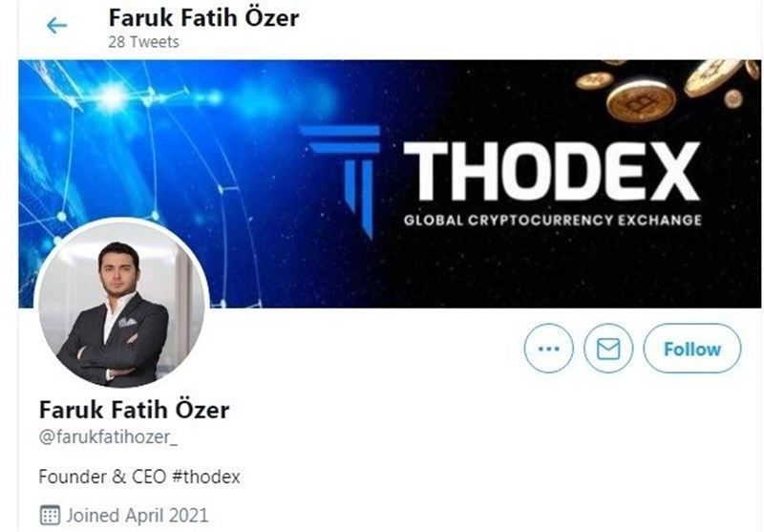Click the white THODEX wordmark in banner
764x532 pixels.
click(x=552, y=172)
